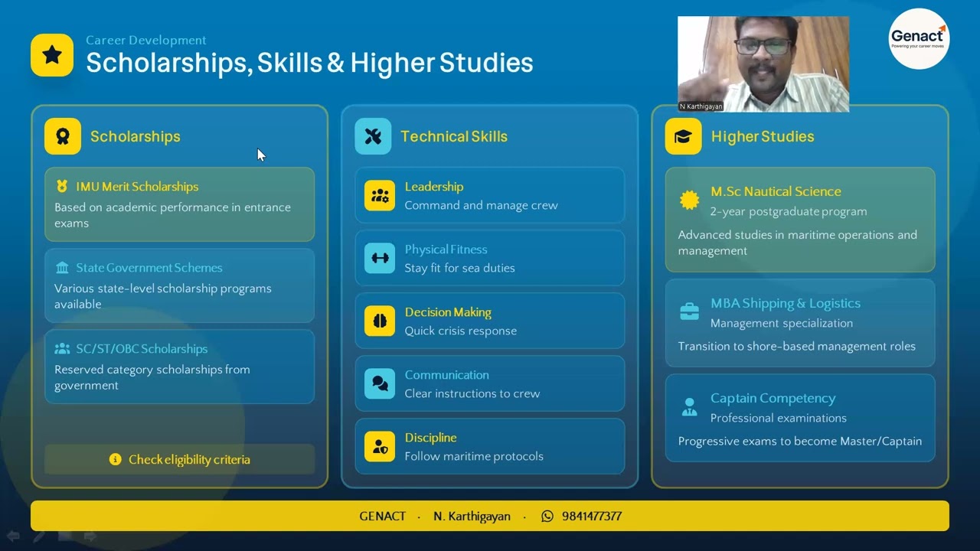
Task: Click the phone number 9841477377
Action: [592, 517]
